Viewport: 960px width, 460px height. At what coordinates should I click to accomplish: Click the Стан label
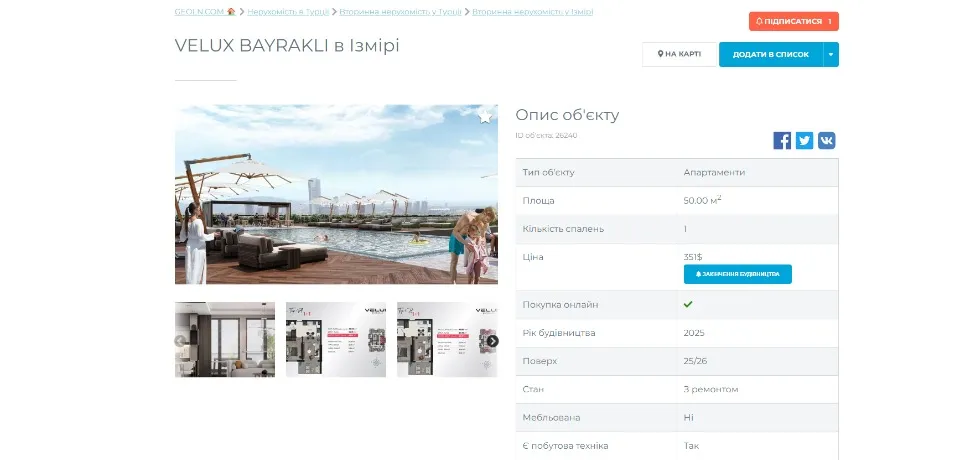[533, 390]
